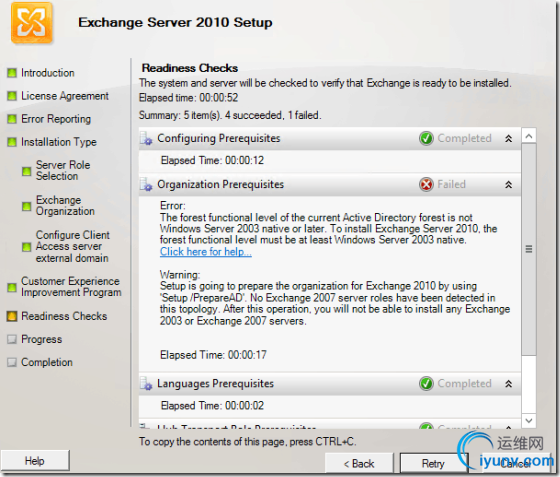Click the Elapsed Time 00:00:12 text
The height and width of the screenshot is (477, 560).
point(212,160)
